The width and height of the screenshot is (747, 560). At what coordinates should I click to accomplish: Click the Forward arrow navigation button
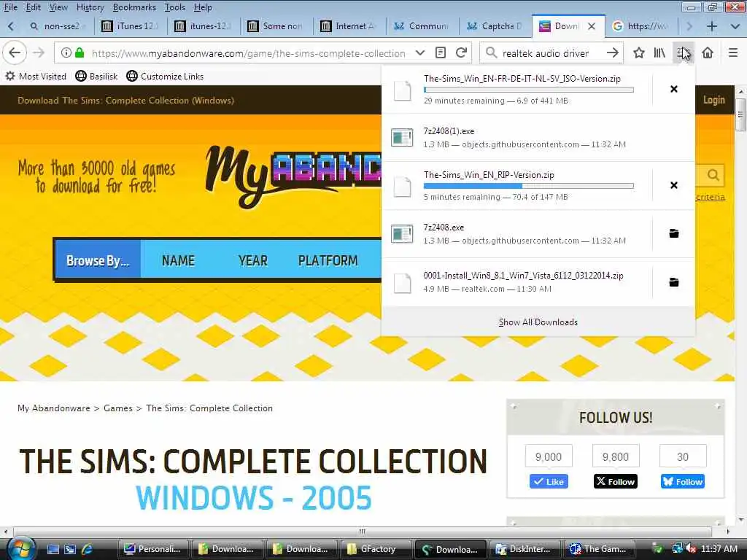[x=39, y=52]
